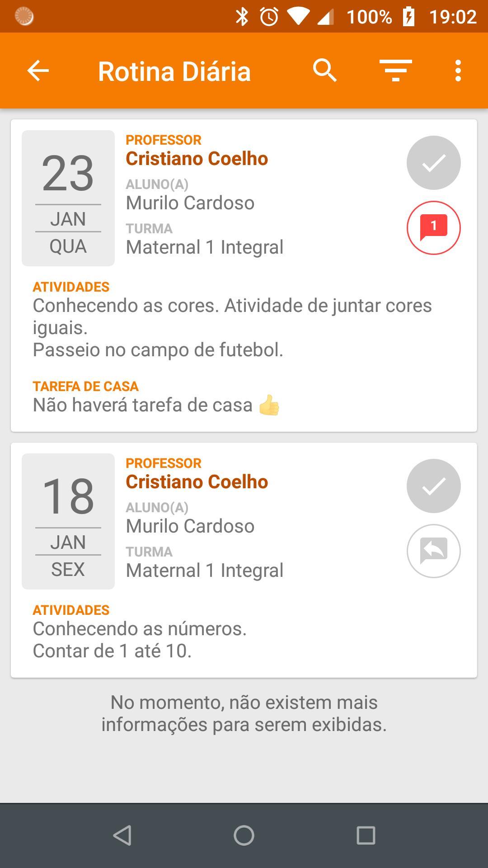Tap the notification icon in status bar
This screenshot has width=488, height=868.
(24, 16)
